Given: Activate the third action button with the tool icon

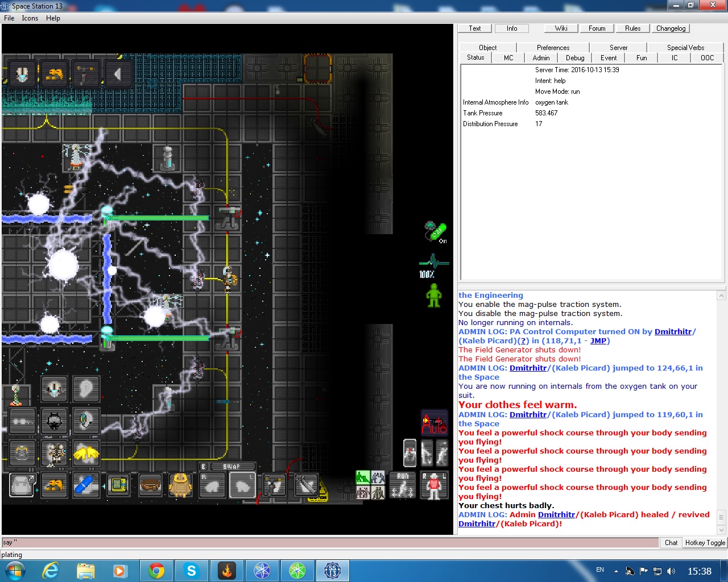Looking at the screenshot, I should (86, 74).
